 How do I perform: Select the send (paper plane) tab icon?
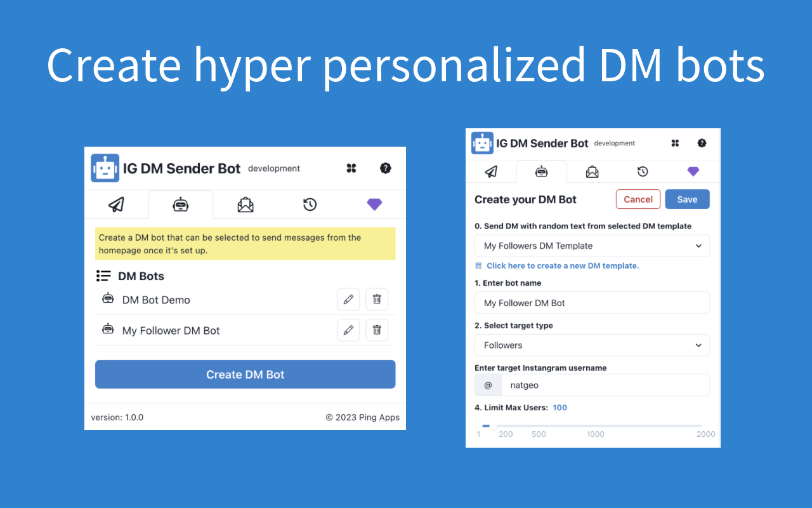117,204
